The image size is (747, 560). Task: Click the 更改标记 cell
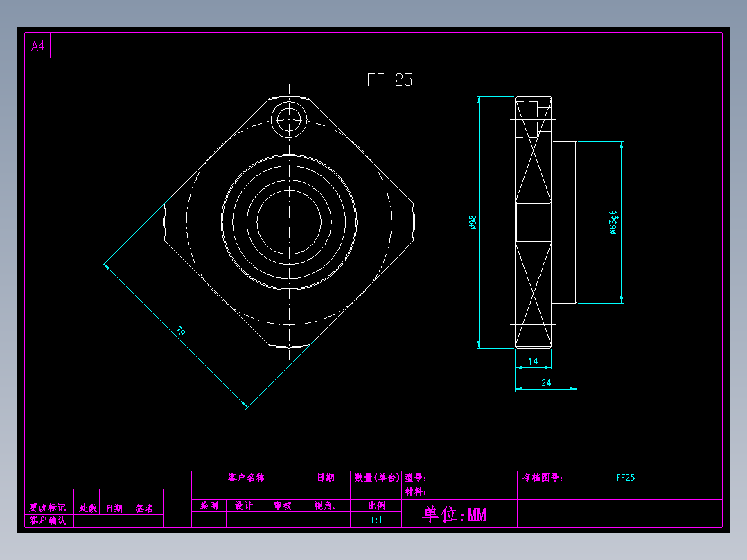(x=48, y=508)
